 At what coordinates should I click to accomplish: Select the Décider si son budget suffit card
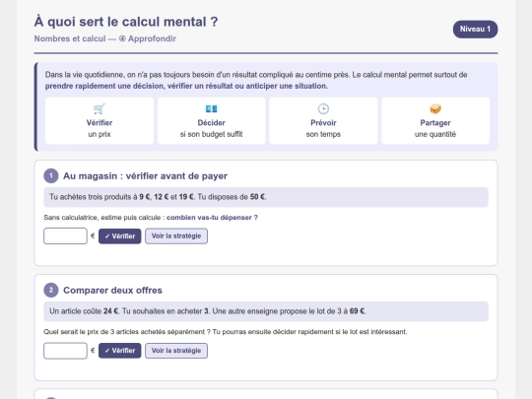pos(212,121)
